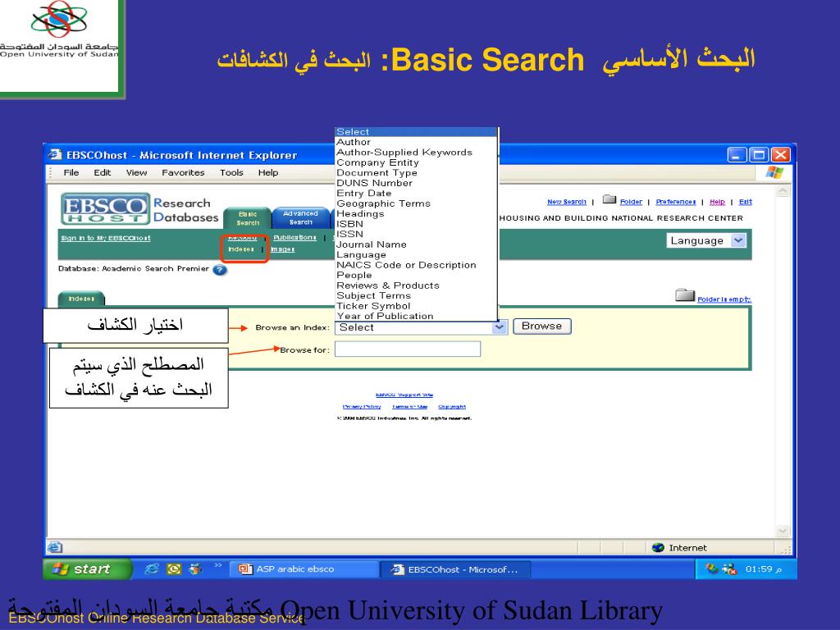Click the Publications link
This screenshot has width=840, height=630.
294,237
